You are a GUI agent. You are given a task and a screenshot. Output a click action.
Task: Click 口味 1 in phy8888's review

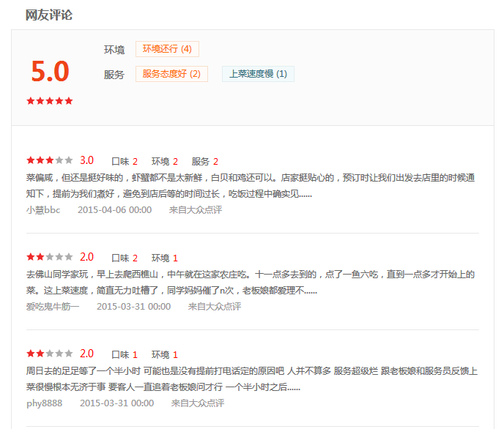pyautogui.click(x=125, y=354)
